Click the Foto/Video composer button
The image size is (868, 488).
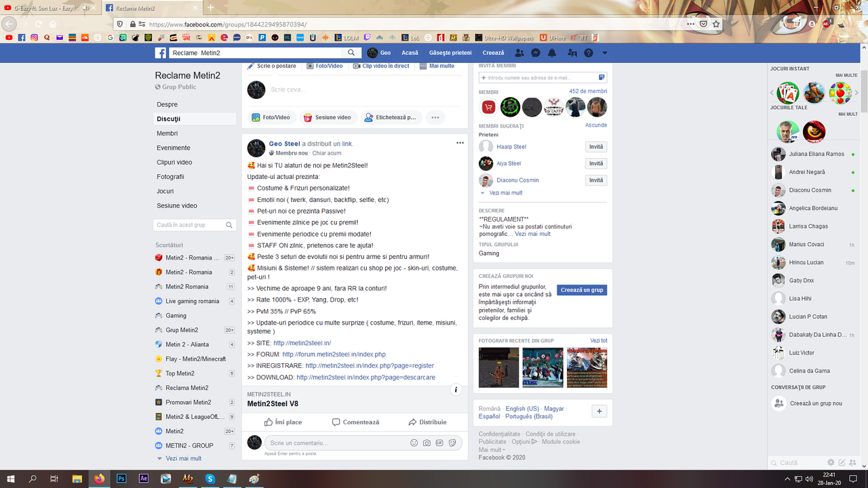271,117
